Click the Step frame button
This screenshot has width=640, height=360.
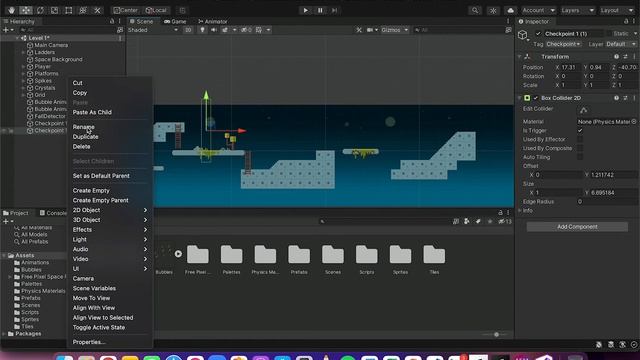coord(334,10)
